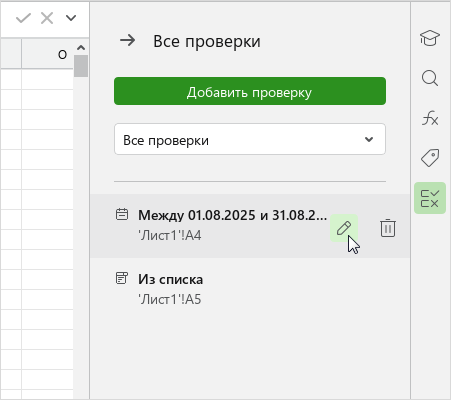Open the search panel with the magnifier icon
This screenshot has height=400, width=451.
[x=430, y=78]
